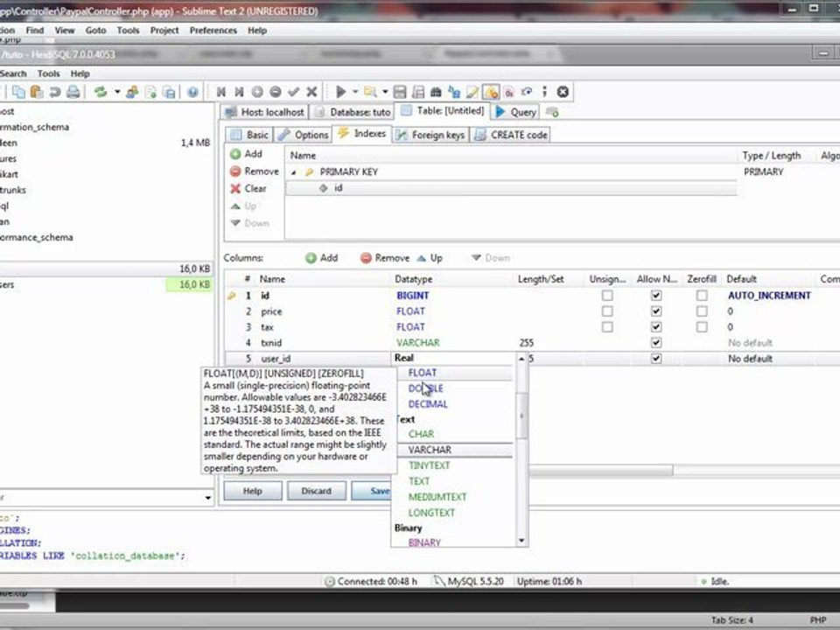Click the Cancel running query circle-X icon
This screenshot has width=840, height=630.
pos(563,92)
